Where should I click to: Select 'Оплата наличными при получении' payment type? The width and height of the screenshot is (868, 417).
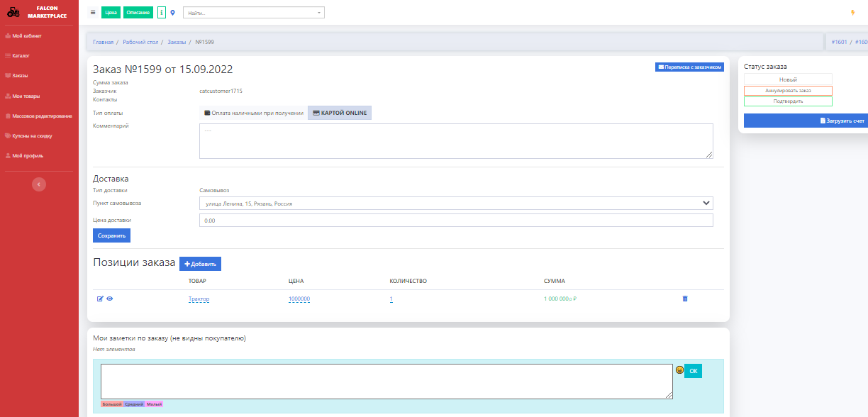(253, 113)
